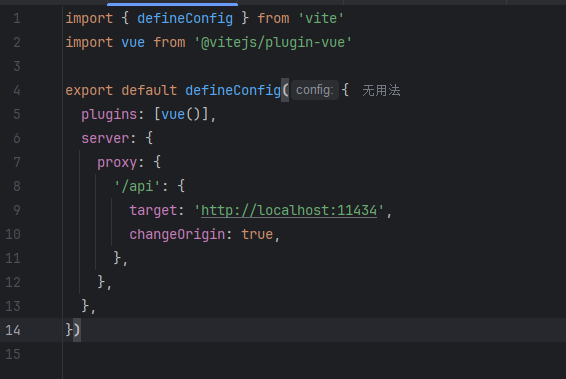566x379 pixels.
Task: Open the http://localhost:11434 link in the target string
Action: [289, 210]
